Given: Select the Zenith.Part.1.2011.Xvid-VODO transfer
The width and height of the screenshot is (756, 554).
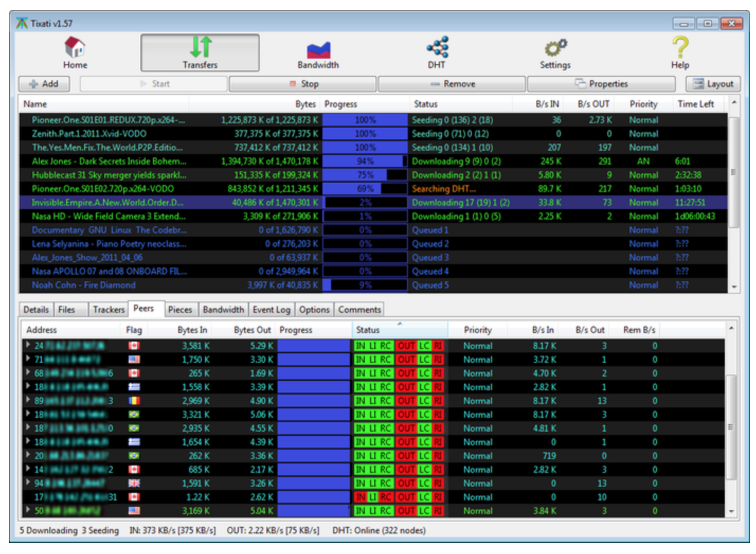Looking at the screenshot, I should click(x=373, y=134).
